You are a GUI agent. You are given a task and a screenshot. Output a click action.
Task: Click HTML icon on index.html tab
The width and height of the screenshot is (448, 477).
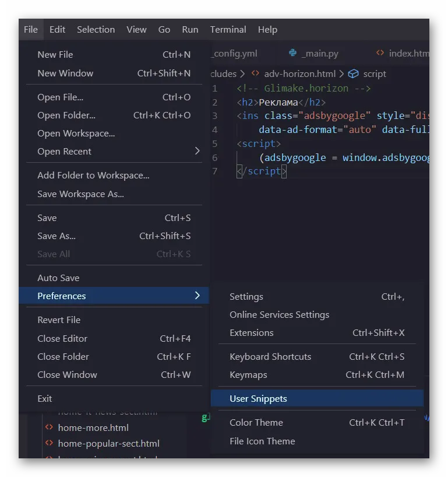pos(380,53)
